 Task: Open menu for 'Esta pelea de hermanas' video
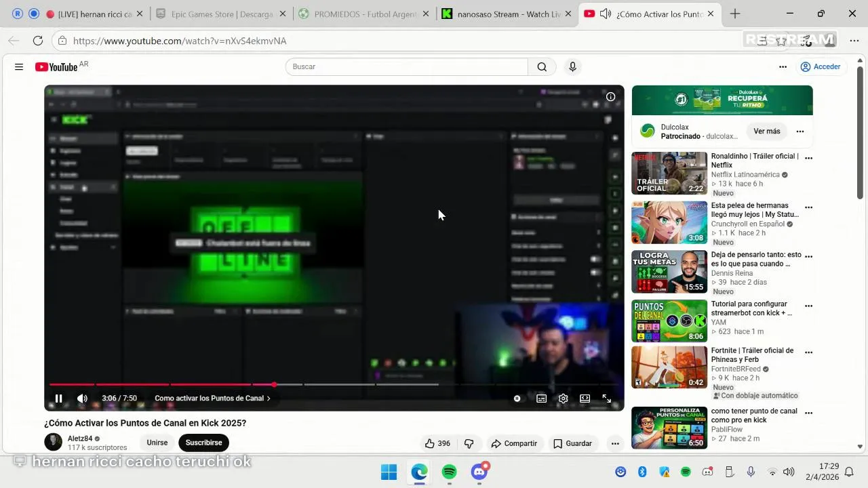point(808,208)
